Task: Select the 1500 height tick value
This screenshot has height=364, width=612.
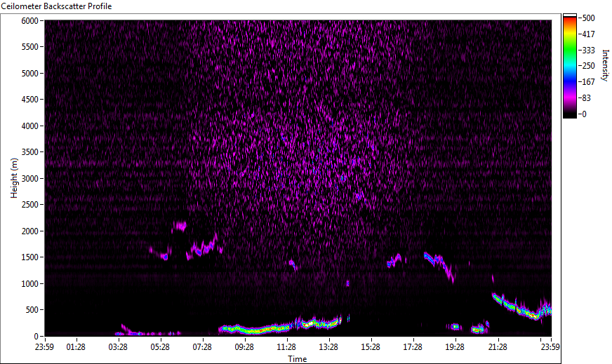Action: pyautogui.click(x=29, y=257)
